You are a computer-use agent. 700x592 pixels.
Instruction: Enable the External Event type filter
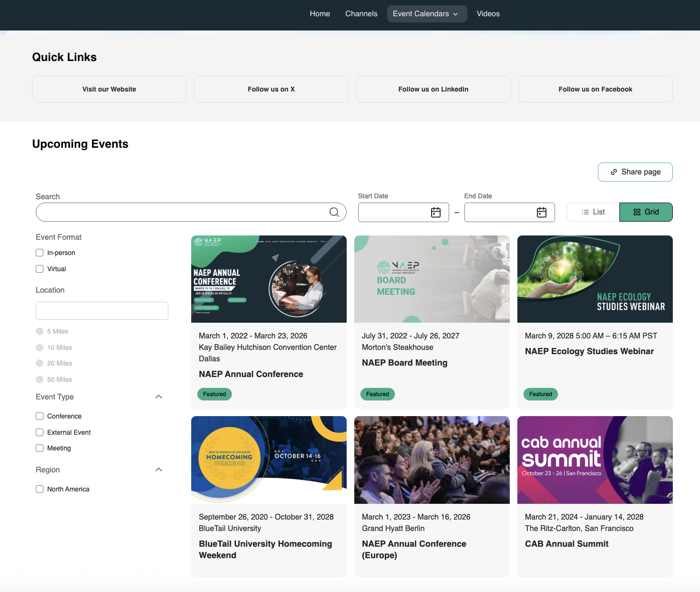(x=40, y=432)
